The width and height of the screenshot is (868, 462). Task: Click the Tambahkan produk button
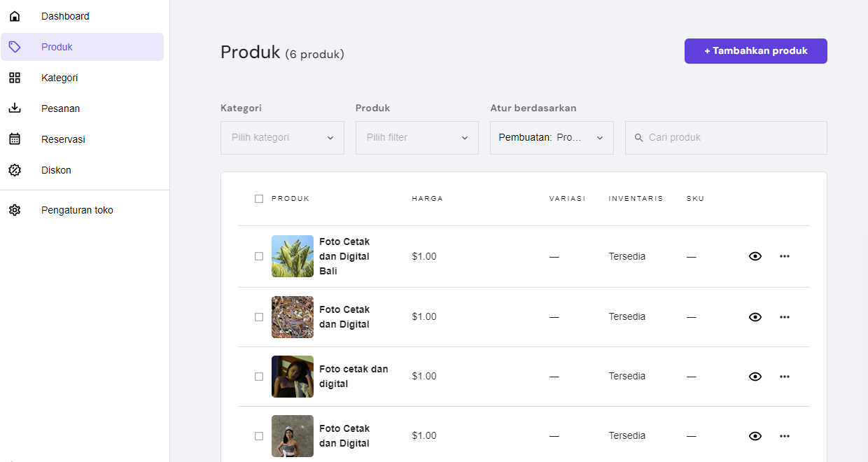click(755, 50)
